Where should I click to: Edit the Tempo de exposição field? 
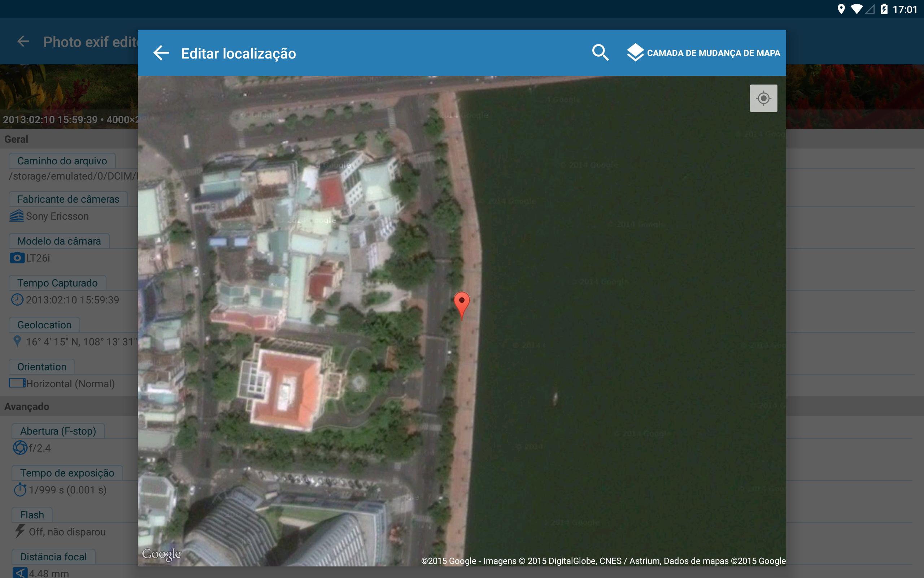(x=67, y=473)
